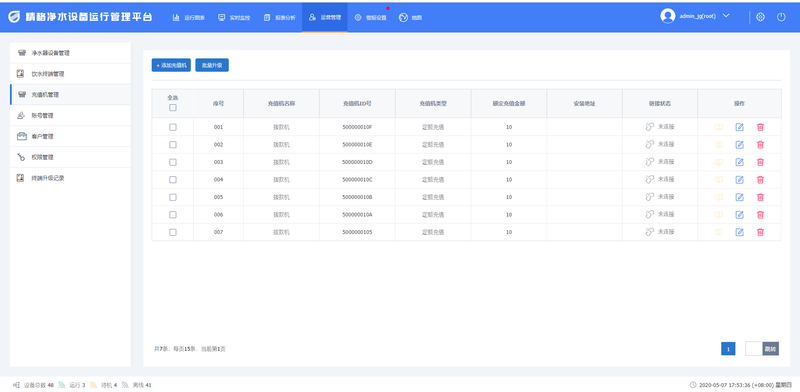Click yellow screen icon in row 005

click(718, 197)
